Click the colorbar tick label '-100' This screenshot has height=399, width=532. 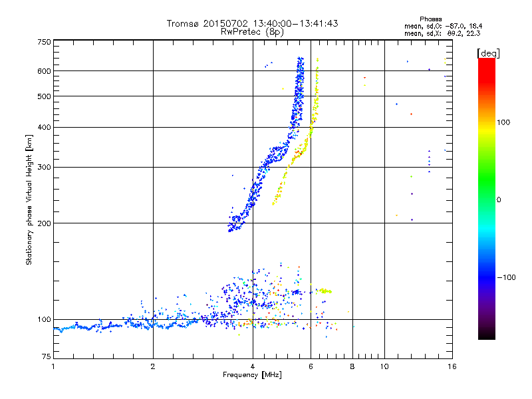tap(506, 277)
